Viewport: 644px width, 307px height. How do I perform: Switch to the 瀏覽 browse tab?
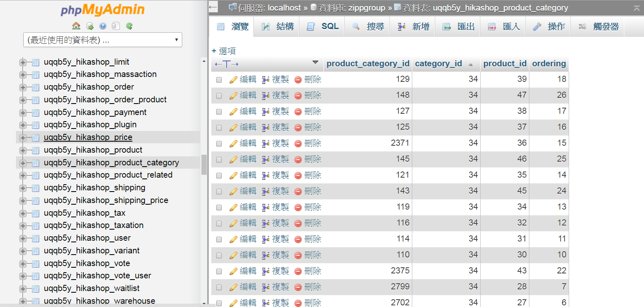coord(233,27)
